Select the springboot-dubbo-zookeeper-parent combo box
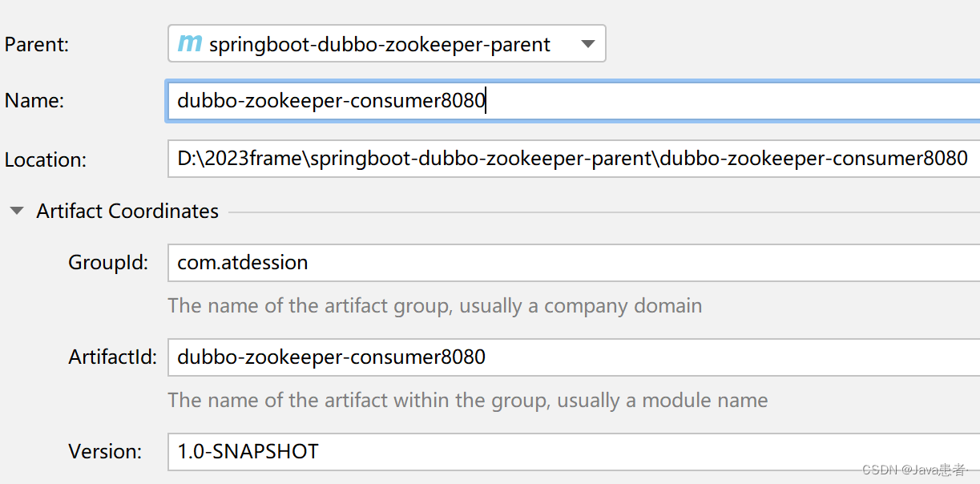 tap(379, 44)
